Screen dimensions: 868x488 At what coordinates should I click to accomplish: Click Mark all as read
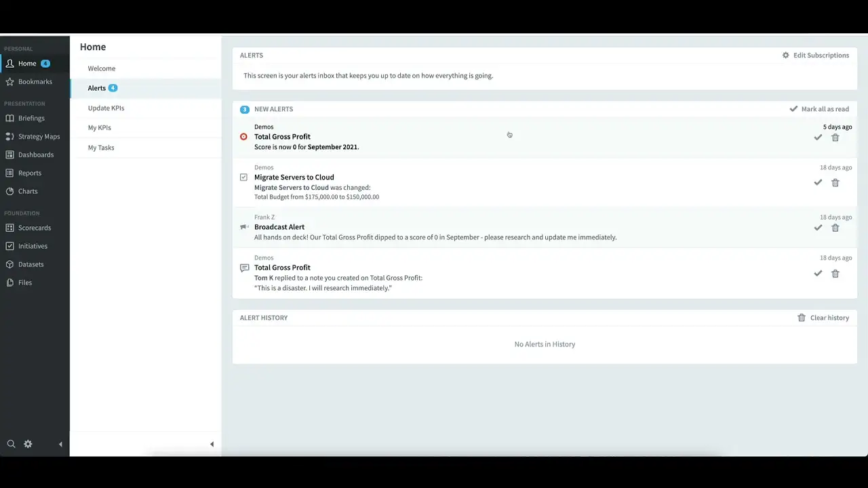pyautogui.click(x=819, y=109)
